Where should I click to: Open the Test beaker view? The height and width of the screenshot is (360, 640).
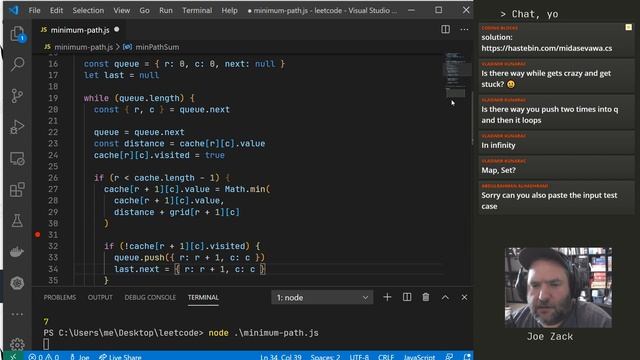click(x=17, y=221)
